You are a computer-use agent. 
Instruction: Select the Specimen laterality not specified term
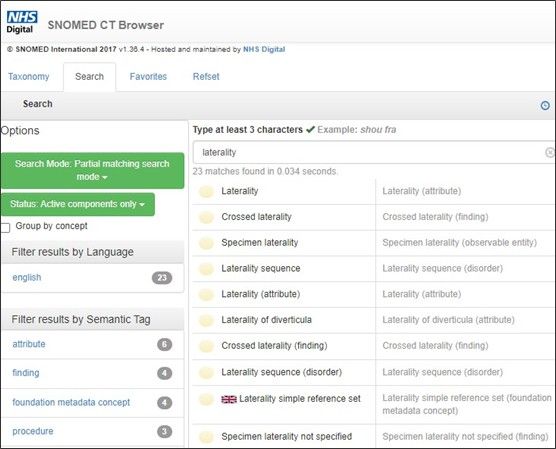[287, 437]
